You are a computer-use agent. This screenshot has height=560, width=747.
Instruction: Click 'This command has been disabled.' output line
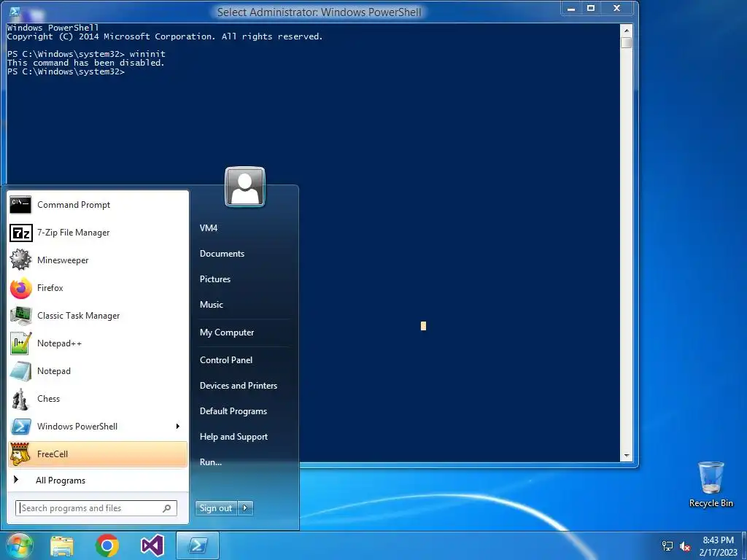(86, 63)
